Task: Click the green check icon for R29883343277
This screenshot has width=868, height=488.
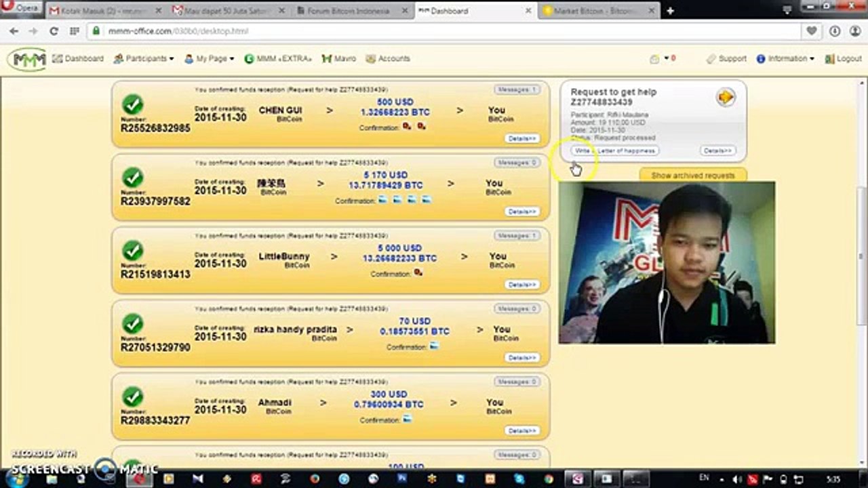Action: pyautogui.click(x=133, y=397)
